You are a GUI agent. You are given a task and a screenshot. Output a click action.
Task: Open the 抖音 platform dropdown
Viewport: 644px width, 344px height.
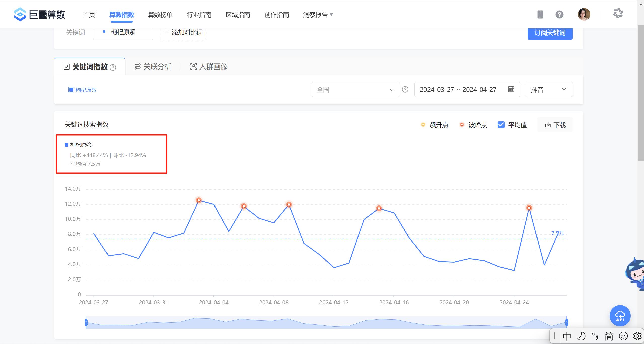[549, 89]
